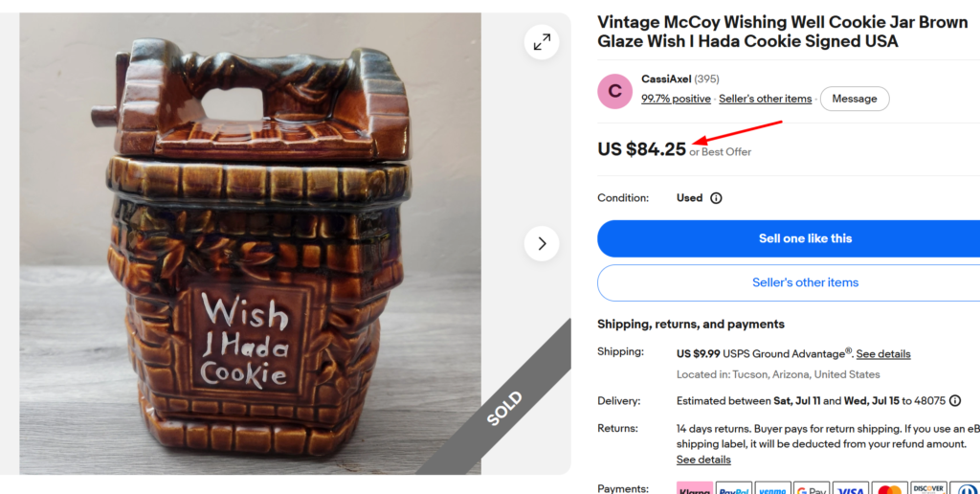Image resolution: width=980 pixels, height=494 pixels.
Task: Show the next product photo arrow
Action: (x=542, y=243)
